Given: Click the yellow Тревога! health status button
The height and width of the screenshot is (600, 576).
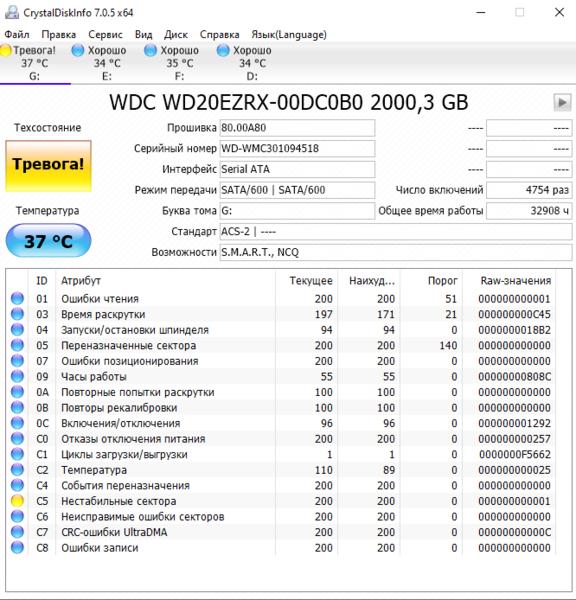Looking at the screenshot, I should tap(48, 166).
